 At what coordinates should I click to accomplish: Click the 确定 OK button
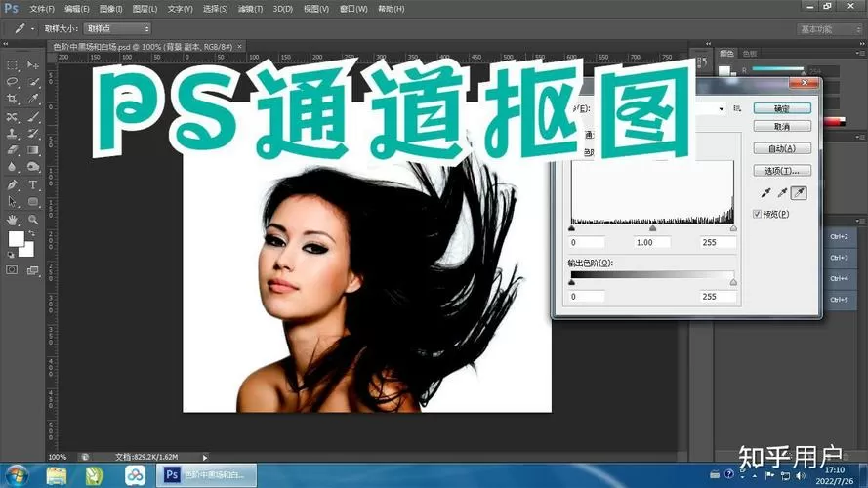[782, 108]
